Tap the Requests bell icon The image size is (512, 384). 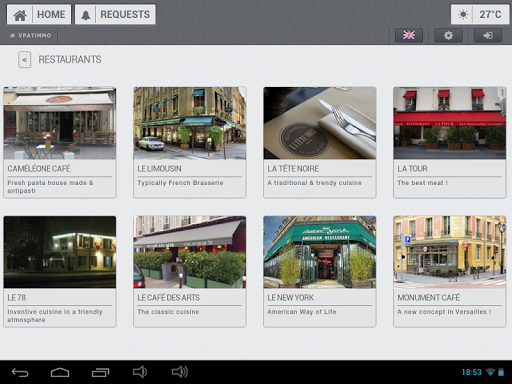point(86,15)
